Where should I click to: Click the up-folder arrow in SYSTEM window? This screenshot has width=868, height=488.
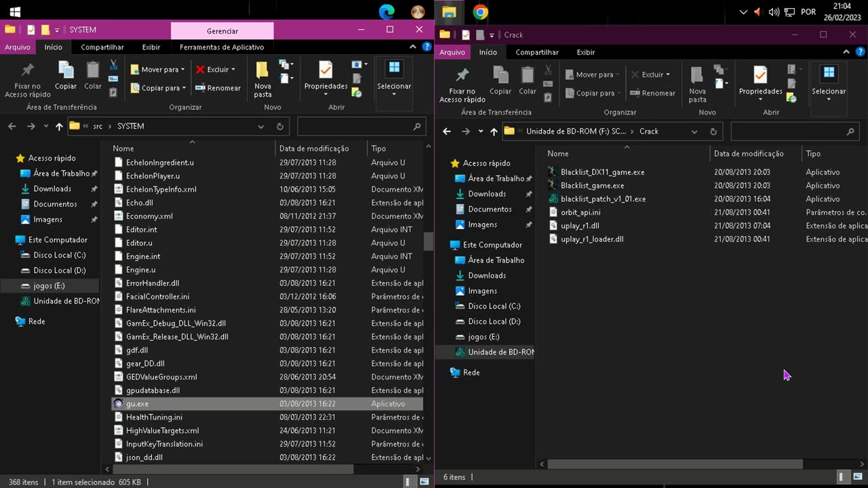[59, 126]
